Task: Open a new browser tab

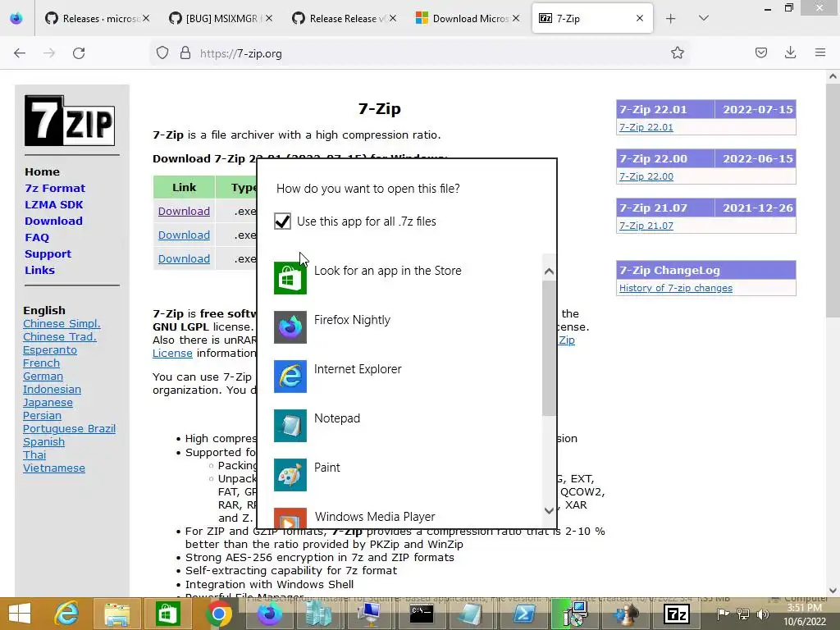Action: [x=671, y=19]
